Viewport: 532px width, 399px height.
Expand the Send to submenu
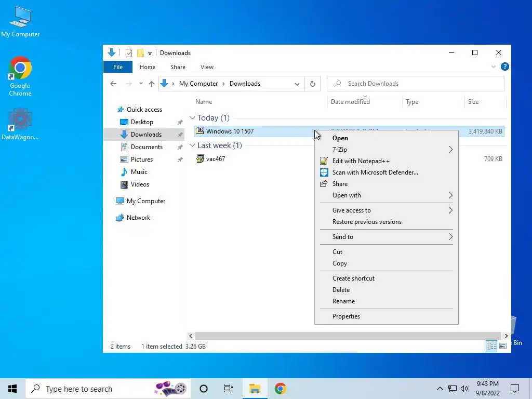point(386,237)
